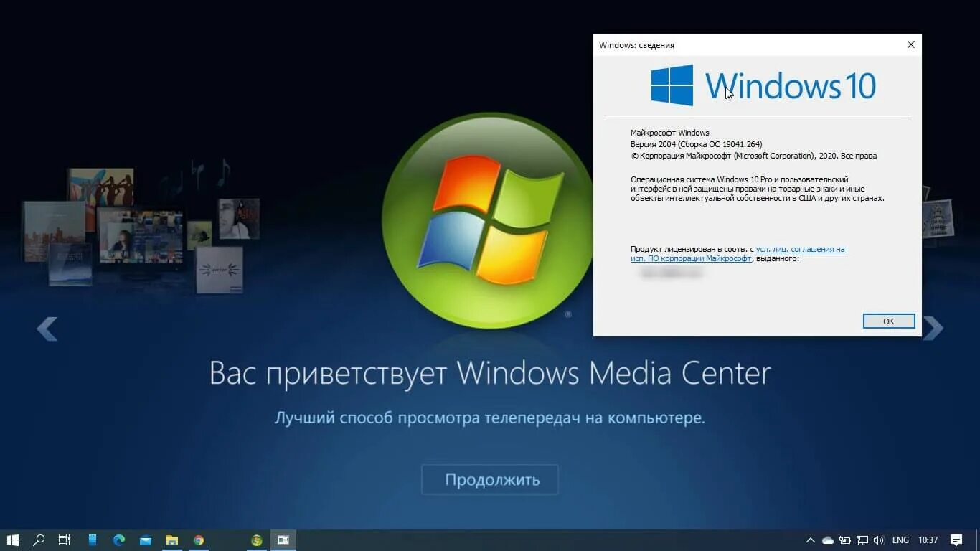Open OneDrive from the system tray

pos(827,540)
